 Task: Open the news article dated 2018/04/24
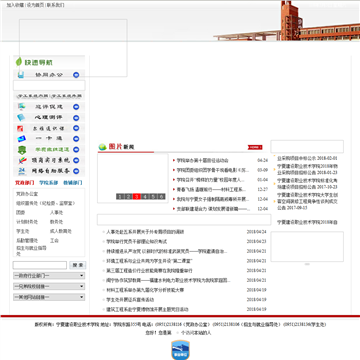pyautogui.click(x=145, y=232)
